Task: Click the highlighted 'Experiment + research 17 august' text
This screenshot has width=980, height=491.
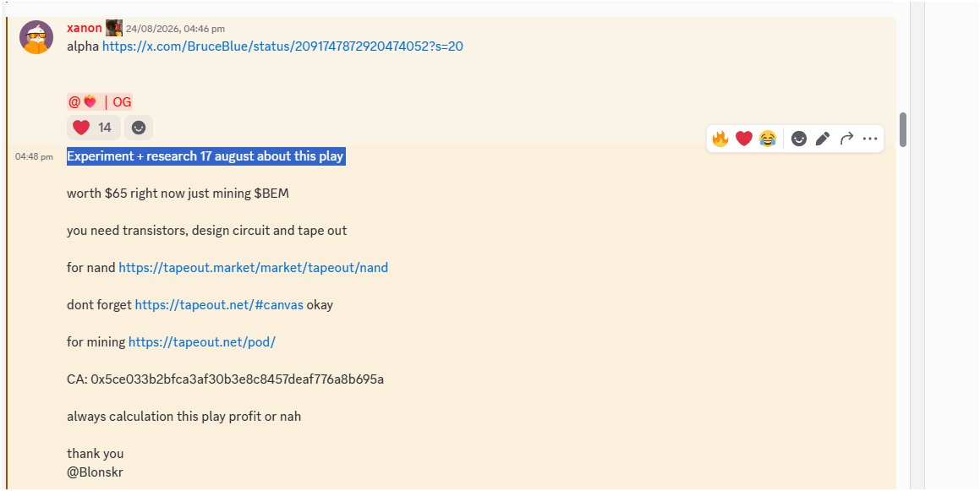Action: click(x=206, y=156)
